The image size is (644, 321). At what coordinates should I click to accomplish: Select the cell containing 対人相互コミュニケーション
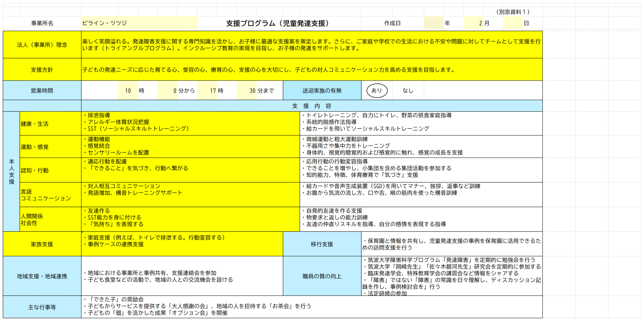(190, 195)
